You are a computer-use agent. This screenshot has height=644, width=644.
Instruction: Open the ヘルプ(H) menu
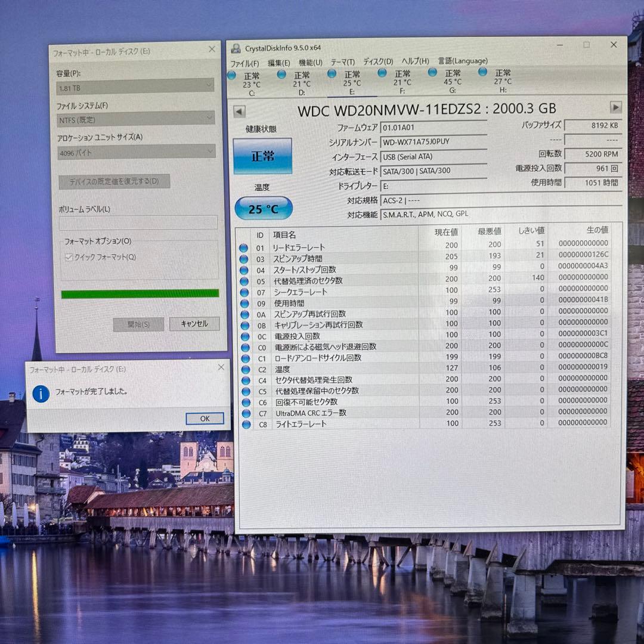pos(415,61)
